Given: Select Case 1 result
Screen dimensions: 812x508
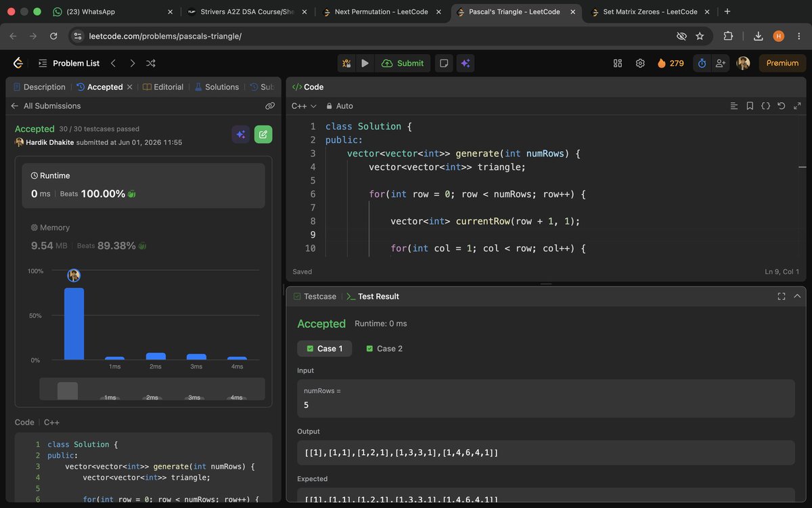Looking at the screenshot, I should pyautogui.click(x=325, y=348).
